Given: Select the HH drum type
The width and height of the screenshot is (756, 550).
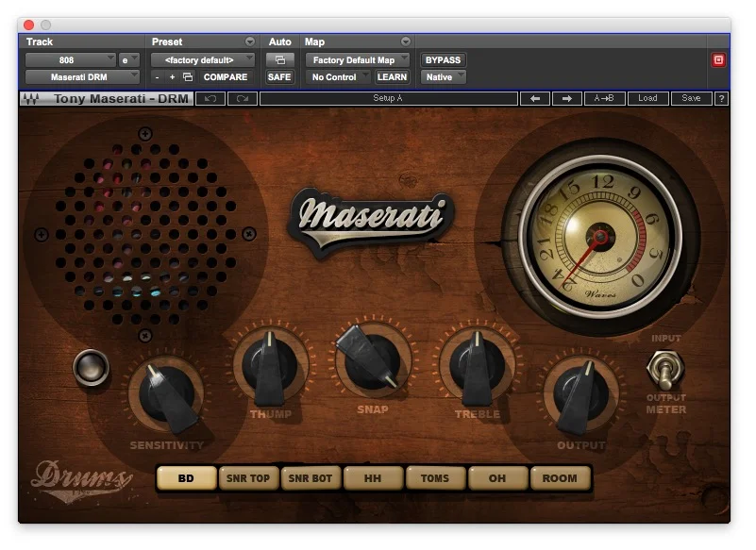Looking at the screenshot, I should point(373,478).
